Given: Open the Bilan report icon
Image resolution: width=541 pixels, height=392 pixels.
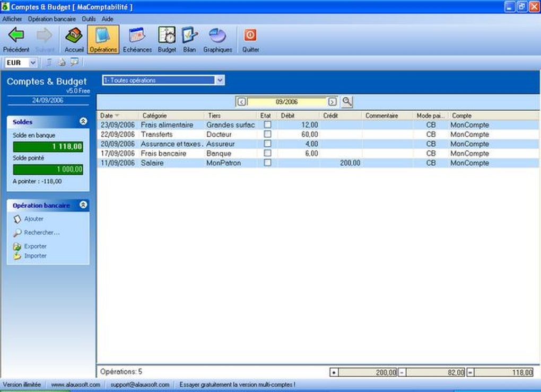Looking at the screenshot, I should 189,40.
